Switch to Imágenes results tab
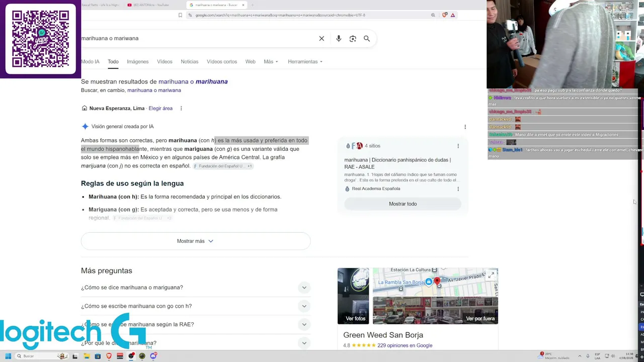 pos(138,62)
